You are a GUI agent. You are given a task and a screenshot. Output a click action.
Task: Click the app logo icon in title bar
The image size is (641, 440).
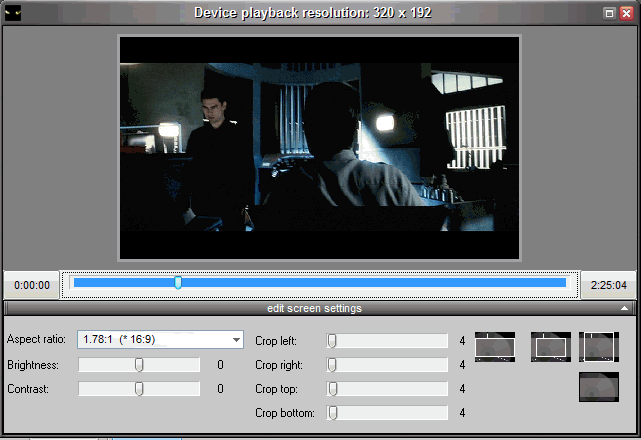[x=12, y=13]
